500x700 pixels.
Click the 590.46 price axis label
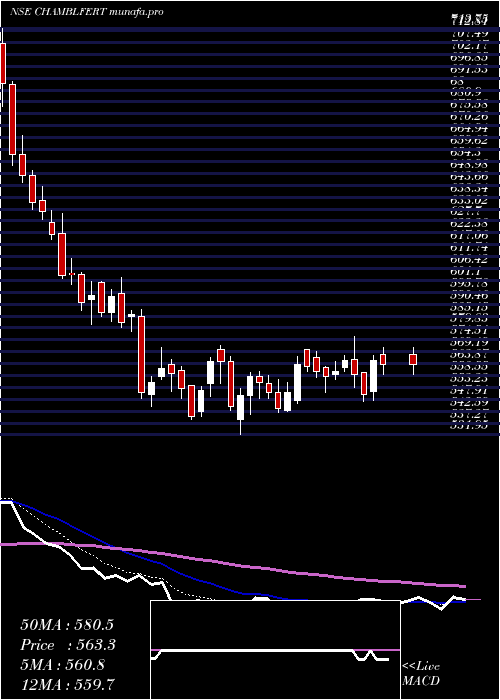[468, 296]
